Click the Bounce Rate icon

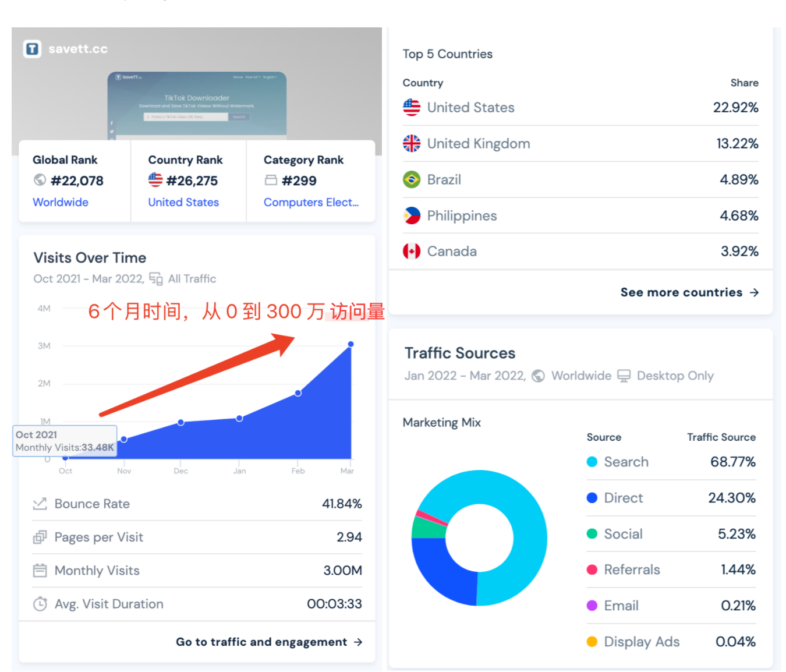(40, 504)
